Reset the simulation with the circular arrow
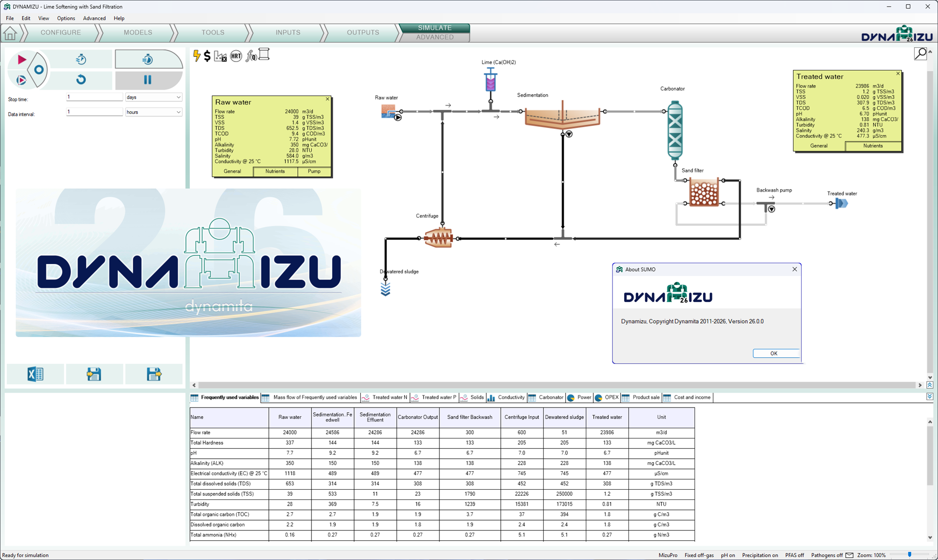938x560 pixels. [81, 80]
